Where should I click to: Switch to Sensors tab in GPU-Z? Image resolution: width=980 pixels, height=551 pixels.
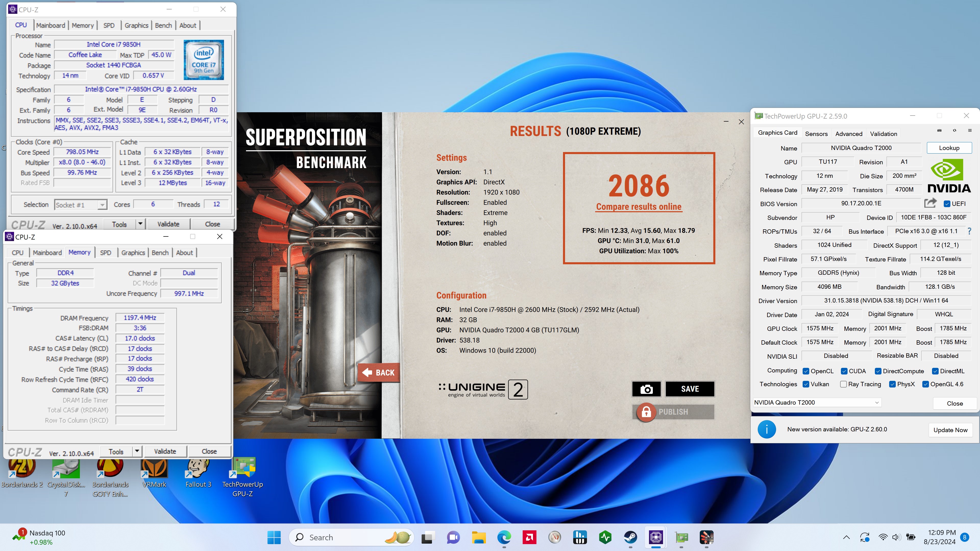[x=816, y=134]
